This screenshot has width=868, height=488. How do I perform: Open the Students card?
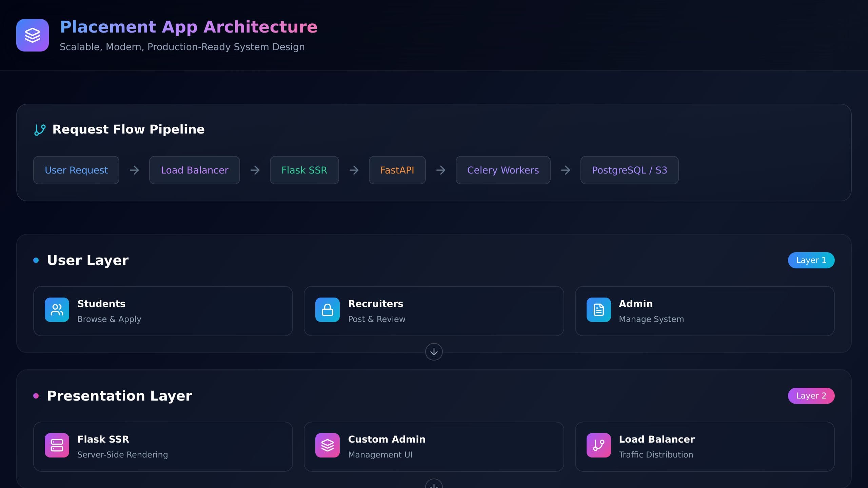[x=163, y=311]
